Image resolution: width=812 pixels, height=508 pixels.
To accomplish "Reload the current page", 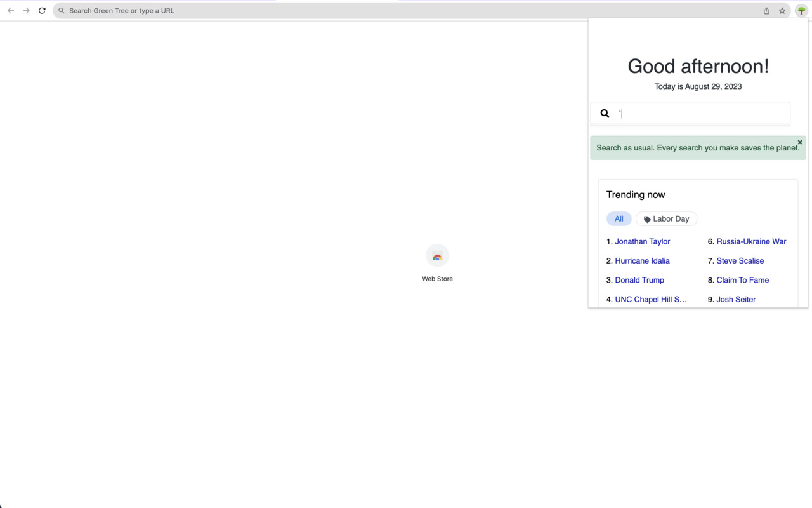I will 42,11.
